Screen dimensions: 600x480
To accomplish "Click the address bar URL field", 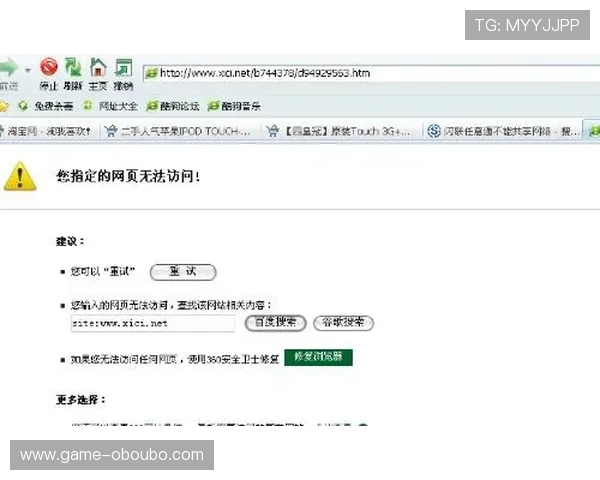I will [371, 73].
